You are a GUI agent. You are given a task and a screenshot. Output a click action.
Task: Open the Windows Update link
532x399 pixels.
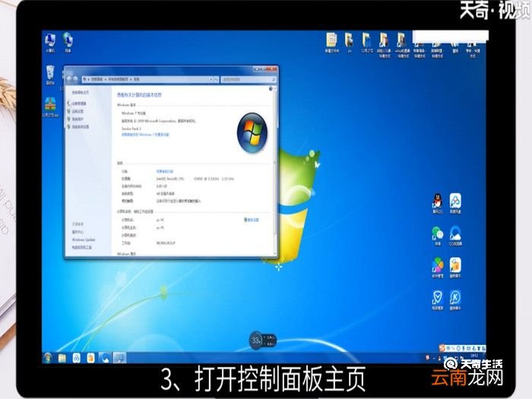coord(84,240)
